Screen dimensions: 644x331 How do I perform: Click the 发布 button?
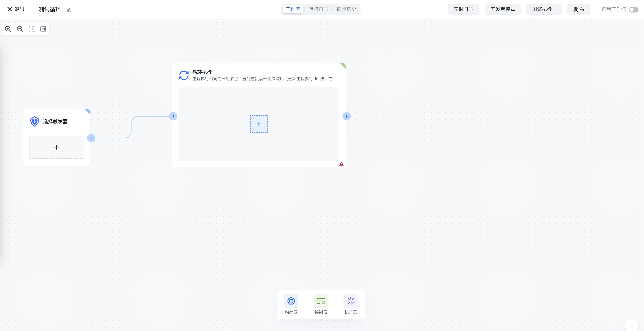(578, 9)
